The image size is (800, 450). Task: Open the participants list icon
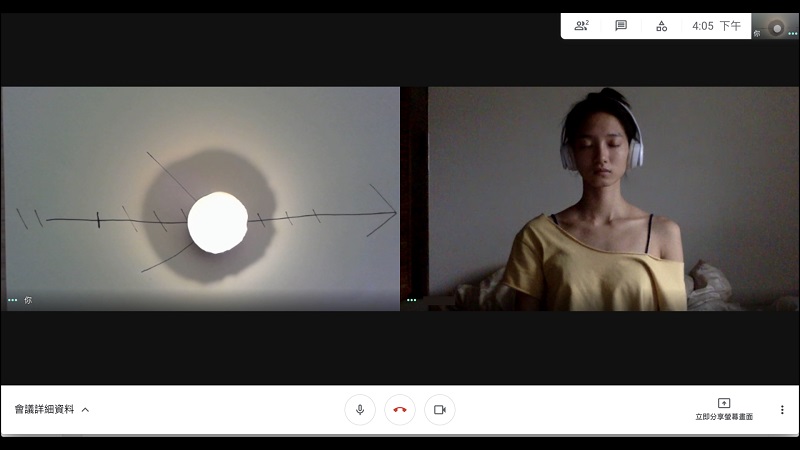pos(581,26)
